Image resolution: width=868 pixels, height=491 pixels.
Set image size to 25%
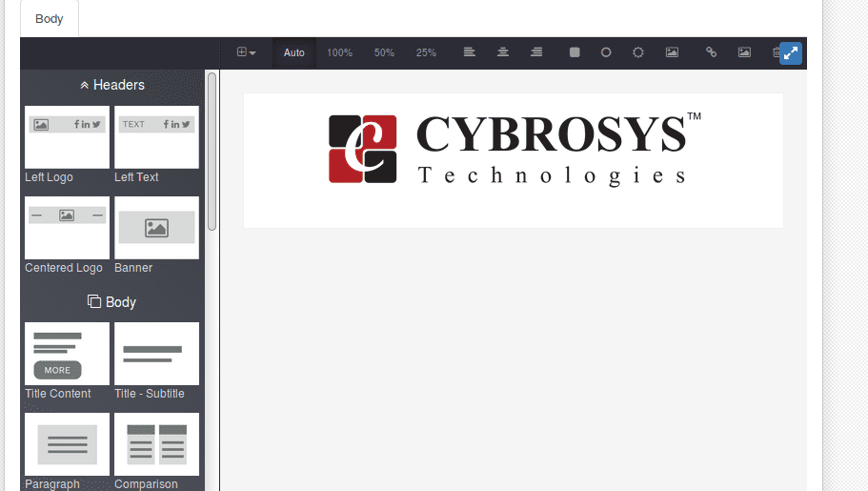(x=426, y=52)
